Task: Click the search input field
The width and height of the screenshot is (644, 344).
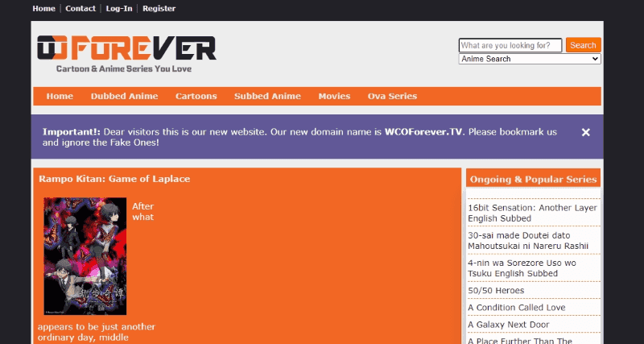Action: [x=510, y=45]
